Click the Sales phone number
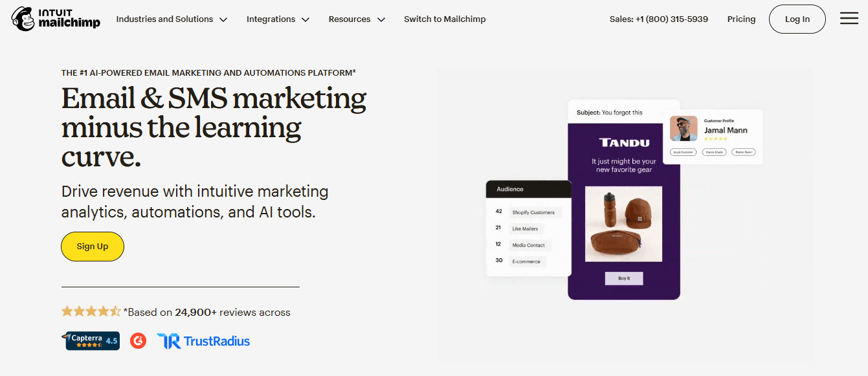 point(659,19)
